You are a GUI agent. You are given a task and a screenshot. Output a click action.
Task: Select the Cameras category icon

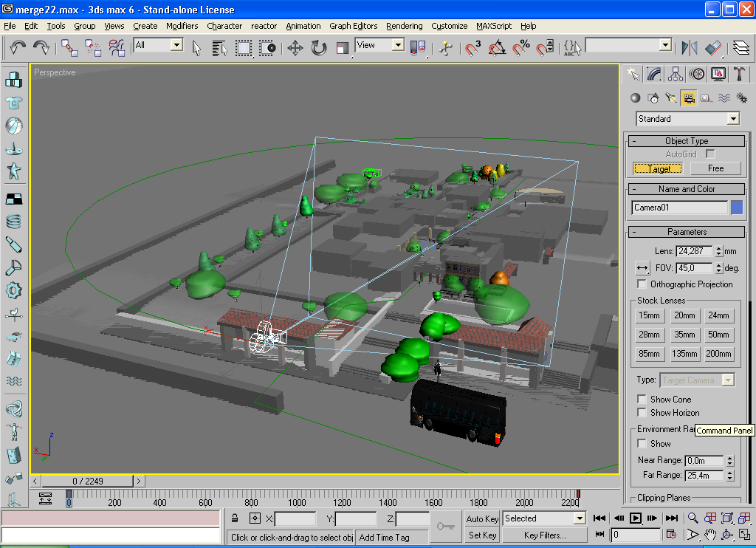click(x=689, y=98)
